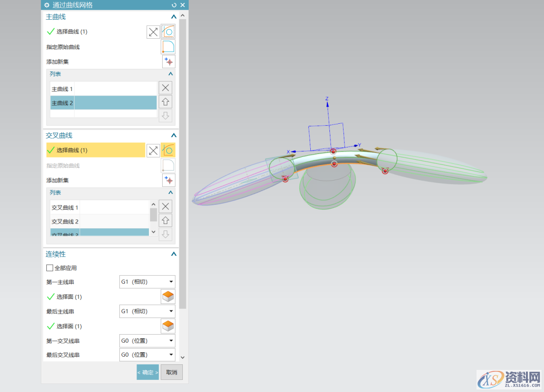544x392 pixels.
Task: Click the 交叉曲线 list scrollbar down arrow
Action: click(154, 232)
